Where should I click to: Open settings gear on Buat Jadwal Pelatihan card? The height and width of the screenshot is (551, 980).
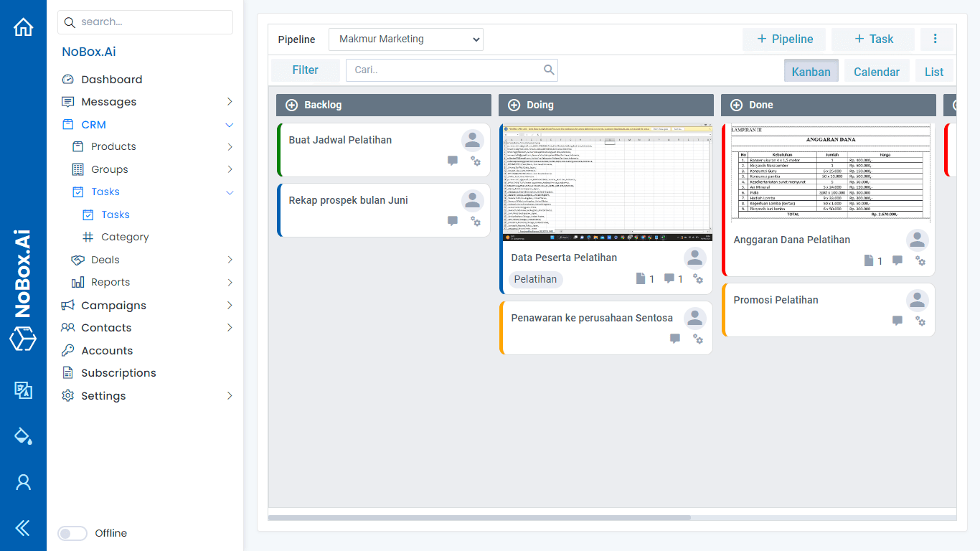coord(476,162)
